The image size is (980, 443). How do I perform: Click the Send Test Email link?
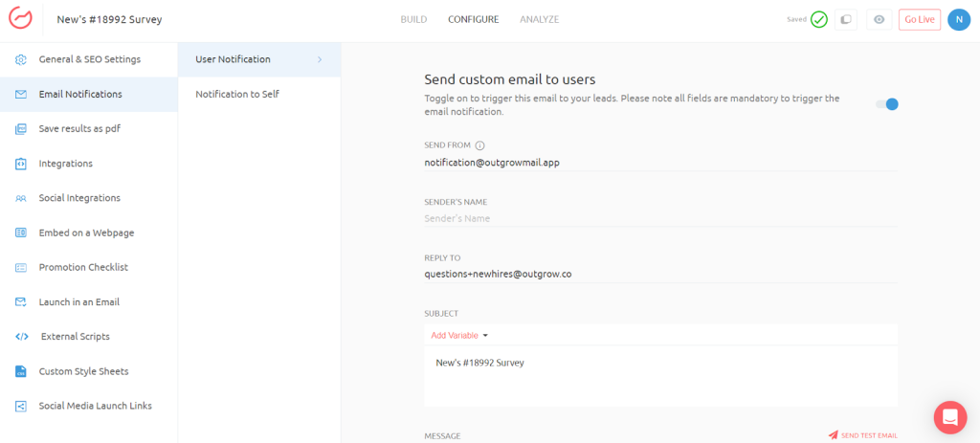(x=862, y=435)
